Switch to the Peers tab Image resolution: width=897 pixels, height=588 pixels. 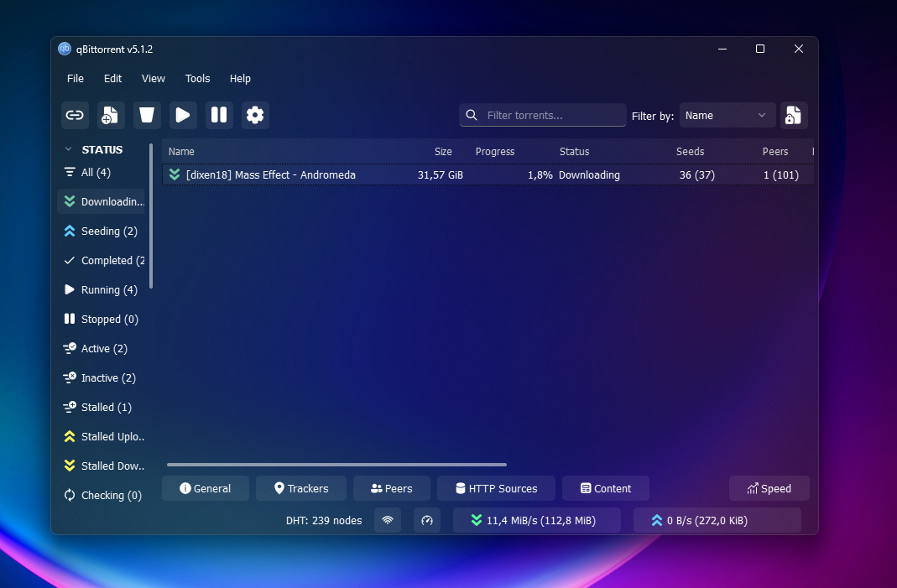391,488
